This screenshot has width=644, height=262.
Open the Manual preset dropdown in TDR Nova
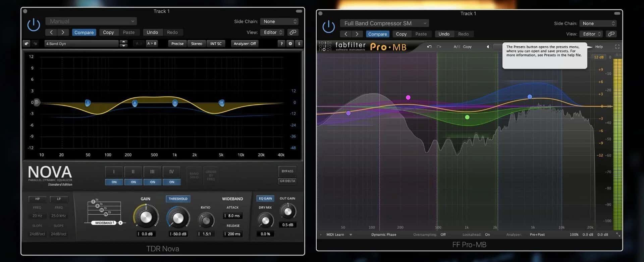pyautogui.click(x=91, y=21)
